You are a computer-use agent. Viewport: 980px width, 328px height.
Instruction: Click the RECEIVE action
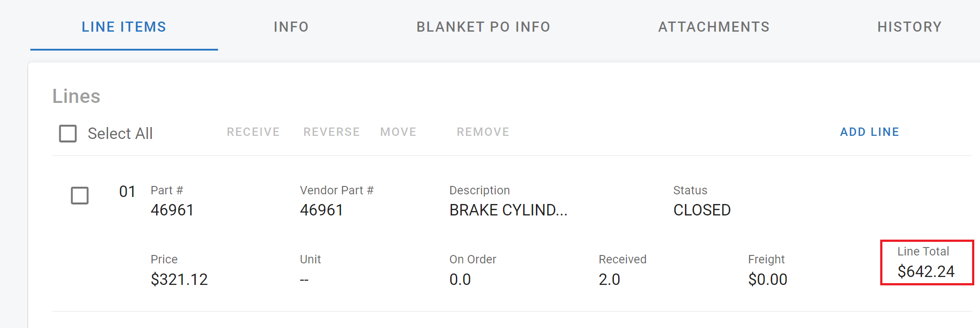click(x=253, y=131)
